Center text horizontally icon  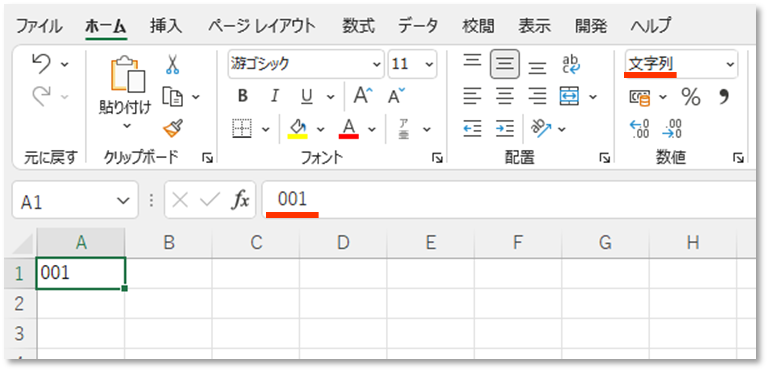click(505, 96)
